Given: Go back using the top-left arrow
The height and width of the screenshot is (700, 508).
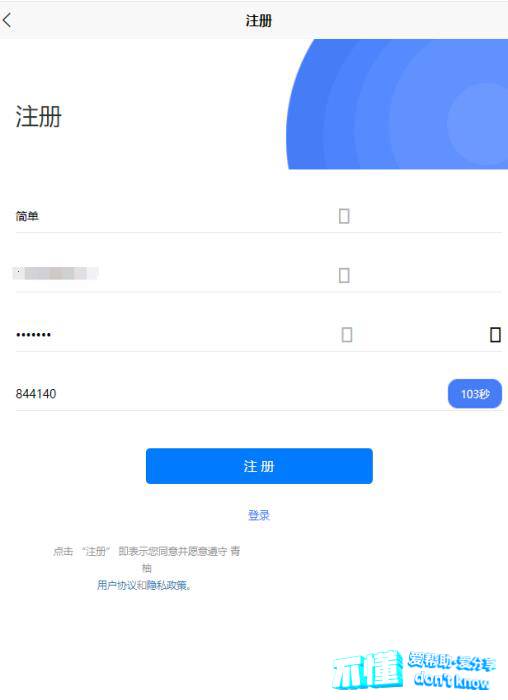Looking at the screenshot, I should [7, 20].
